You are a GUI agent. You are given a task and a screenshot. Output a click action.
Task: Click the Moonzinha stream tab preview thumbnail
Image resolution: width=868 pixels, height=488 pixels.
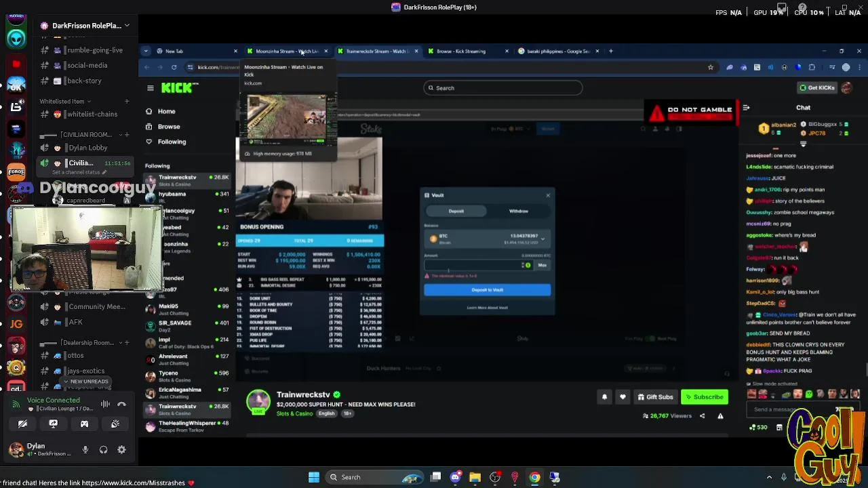click(x=287, y=120)
